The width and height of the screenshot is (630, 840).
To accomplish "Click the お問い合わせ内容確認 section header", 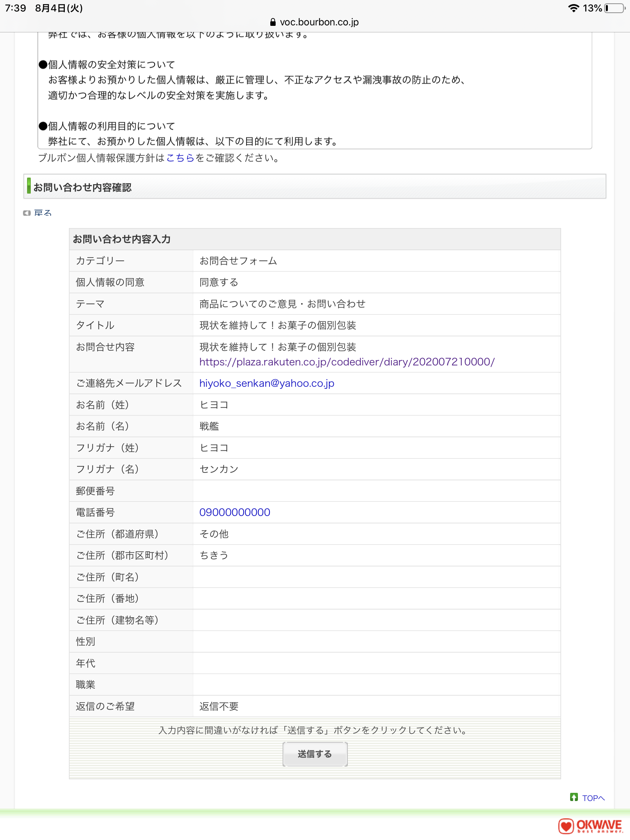I will tap(82, 187).
